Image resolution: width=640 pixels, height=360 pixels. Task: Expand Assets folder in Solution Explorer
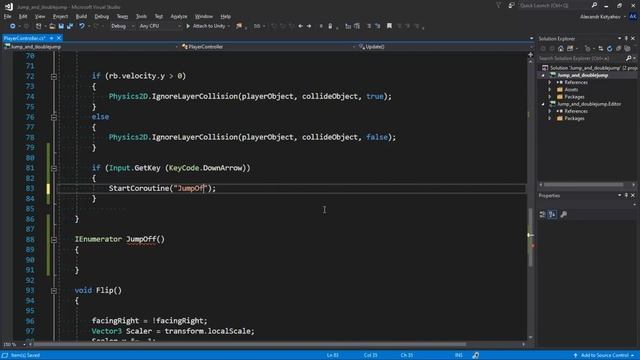pyautogui.click(x=550, y=89)
